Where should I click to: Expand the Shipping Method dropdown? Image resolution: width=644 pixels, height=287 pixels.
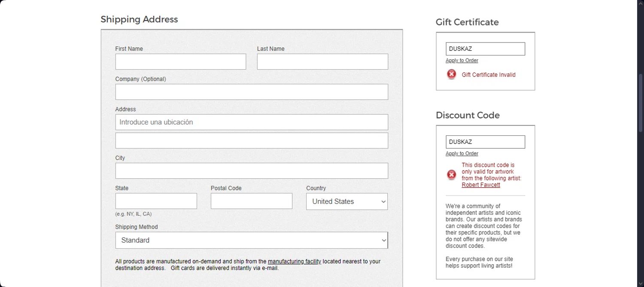(251, 240)
